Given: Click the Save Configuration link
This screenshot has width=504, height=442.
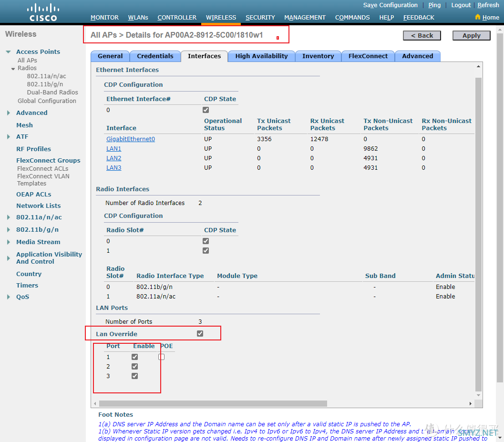Looking at the screenshot, I should tap(390, 5).
